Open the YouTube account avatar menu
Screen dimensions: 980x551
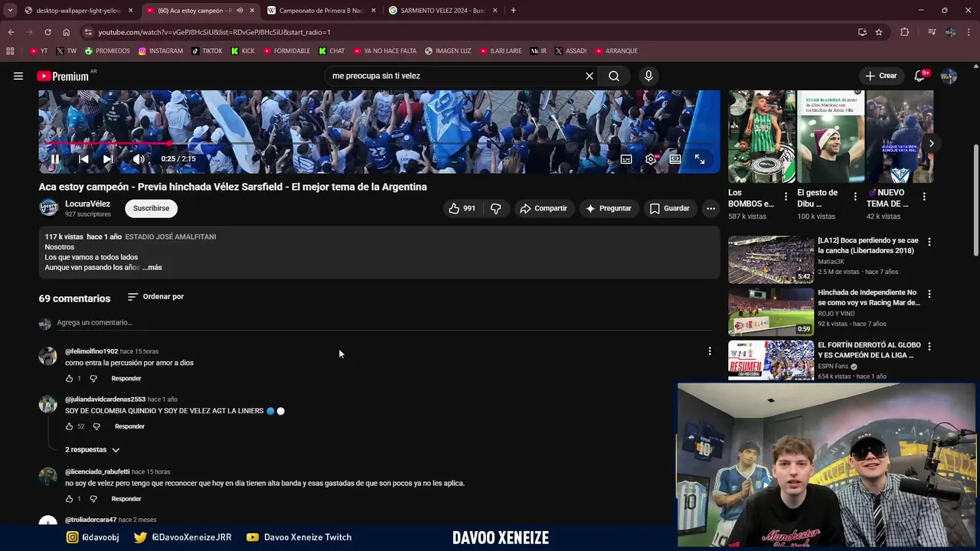(x=949, y=76)
